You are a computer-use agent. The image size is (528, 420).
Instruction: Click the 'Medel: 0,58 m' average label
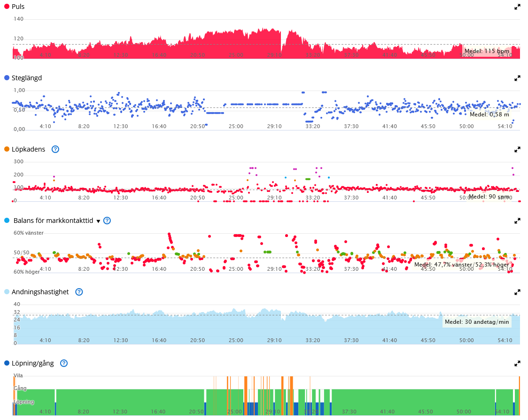489,115
